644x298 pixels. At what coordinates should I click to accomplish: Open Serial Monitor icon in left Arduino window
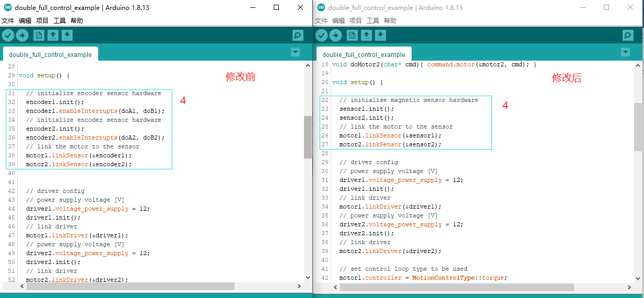point(298,35)
